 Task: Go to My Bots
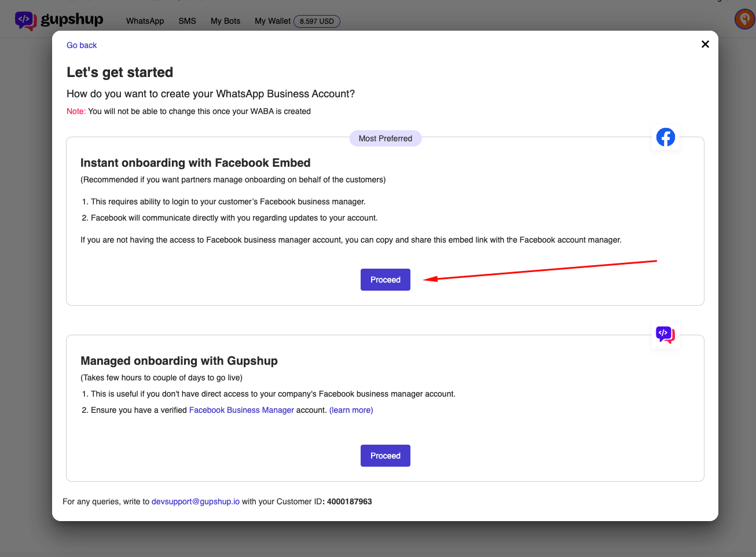click(x=225, y=21)
